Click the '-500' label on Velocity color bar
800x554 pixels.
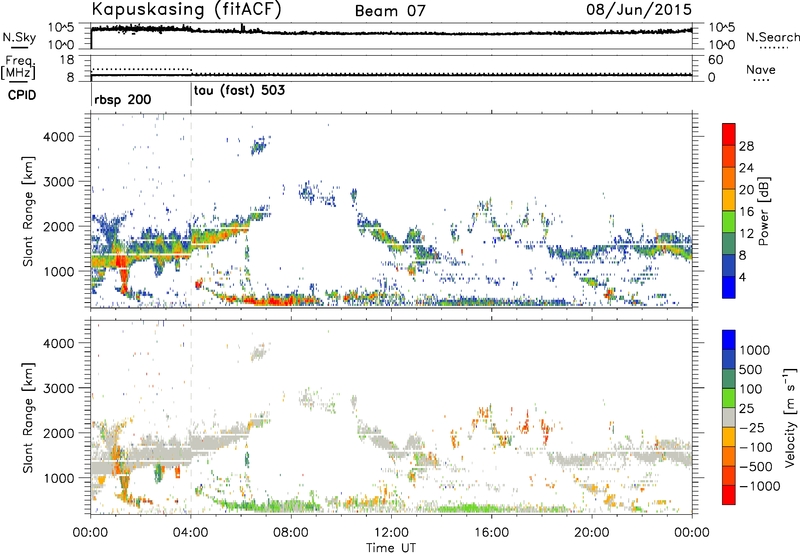coord(756,467)
